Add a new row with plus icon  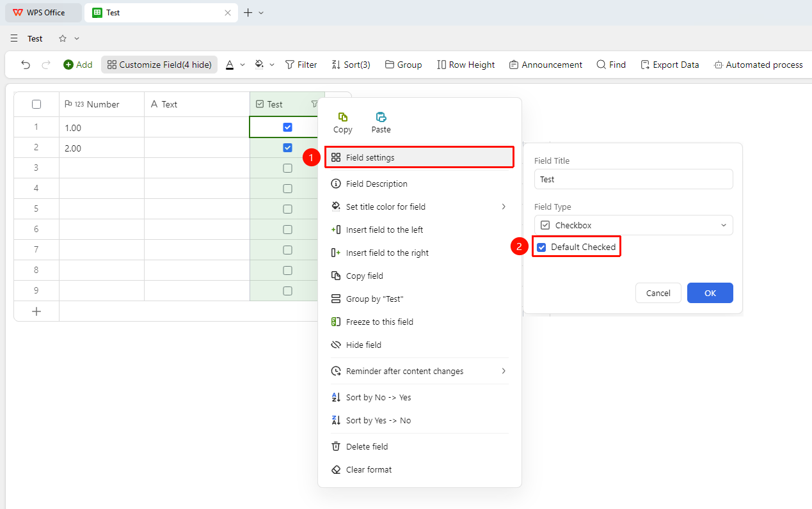point(36,311)
